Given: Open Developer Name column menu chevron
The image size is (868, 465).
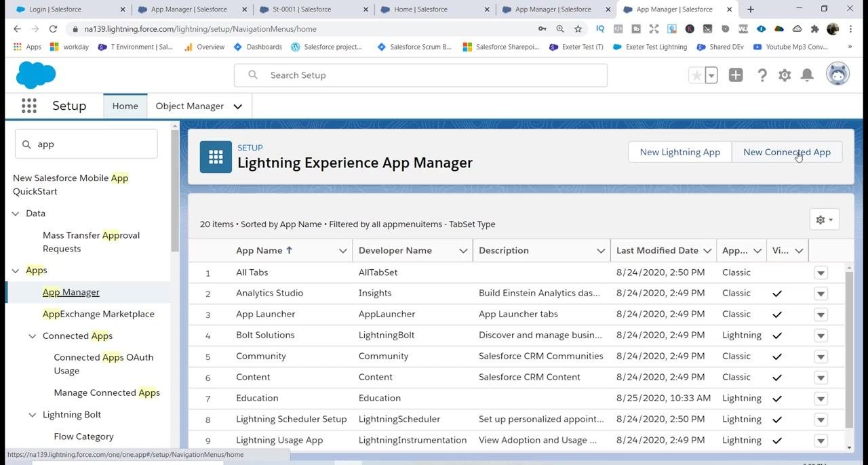Looking at the screenshot, I should [x=463, y=251].
